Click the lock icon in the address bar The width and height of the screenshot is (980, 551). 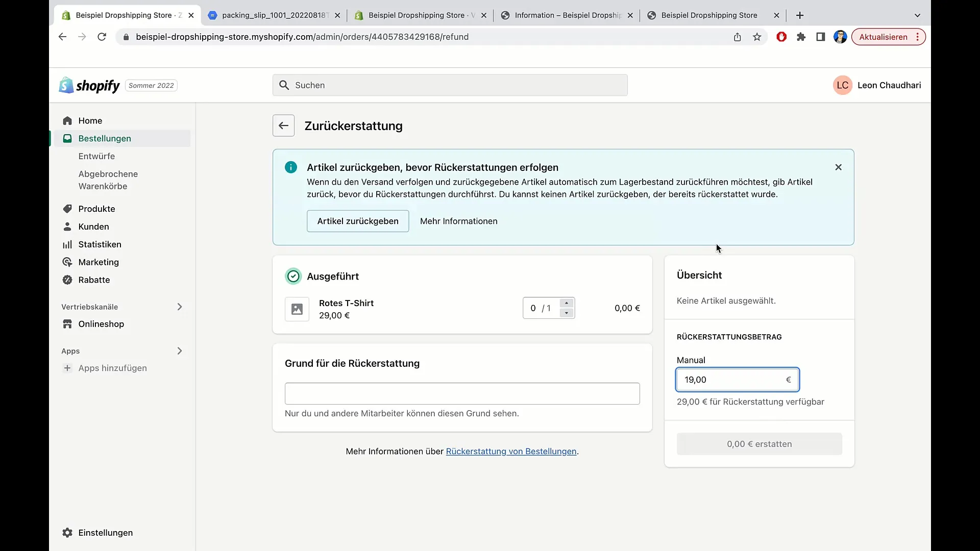[x=126, y=37]
